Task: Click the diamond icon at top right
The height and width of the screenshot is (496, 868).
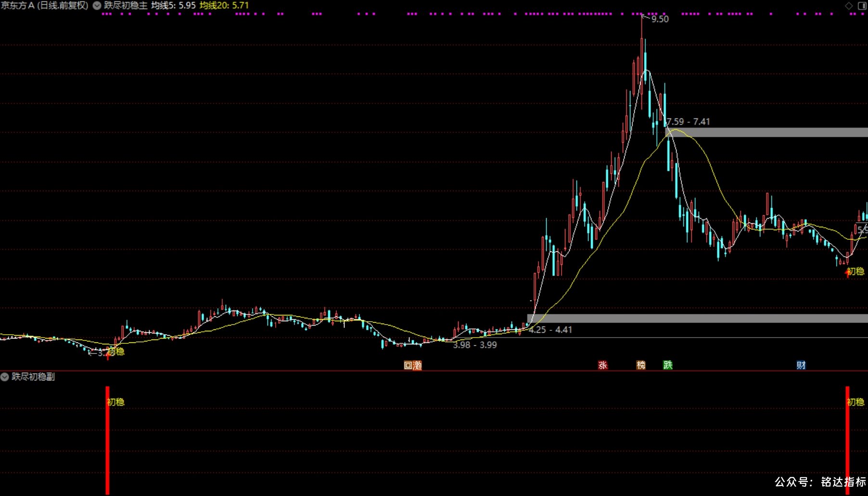Action: click(849, 6)
